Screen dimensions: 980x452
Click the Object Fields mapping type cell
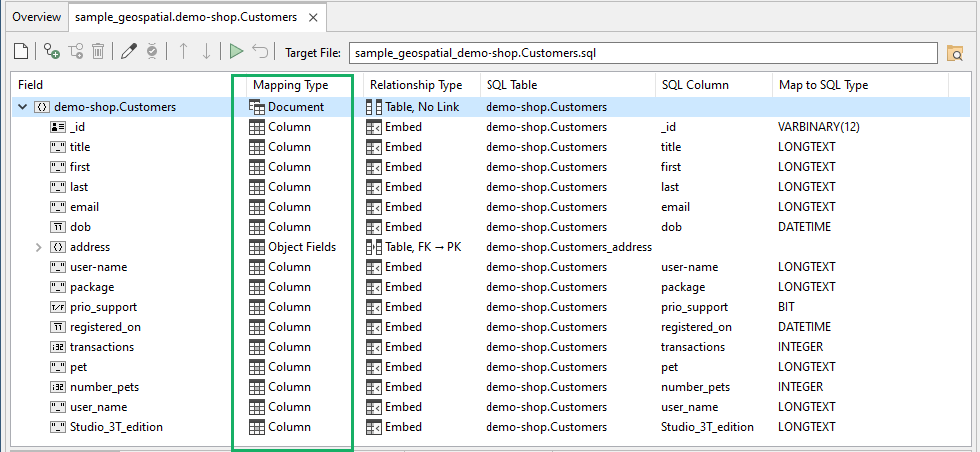(x=301, y=247)
